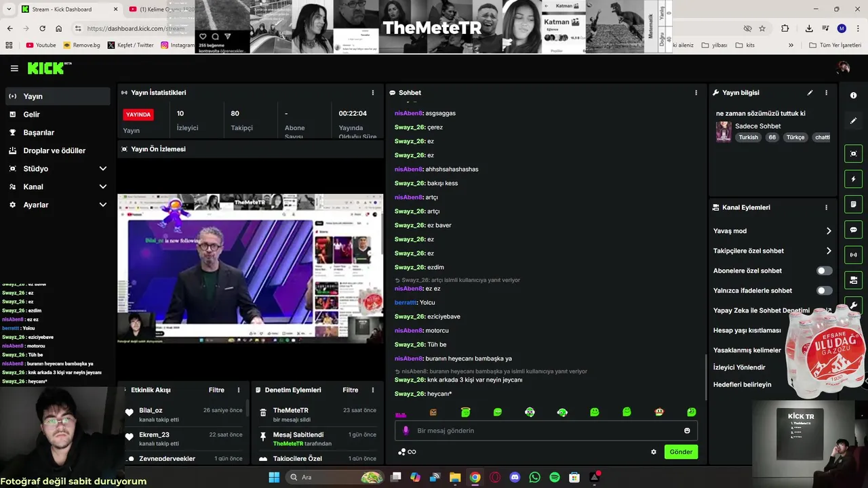Click the browser address bar URL
The height and width of the screenshot is (488, 868).
pos(136,28)
